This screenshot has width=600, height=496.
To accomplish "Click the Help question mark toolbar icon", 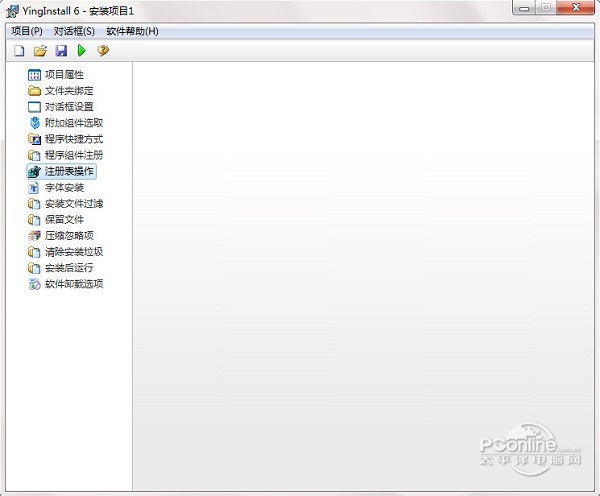I will [103, 51].
